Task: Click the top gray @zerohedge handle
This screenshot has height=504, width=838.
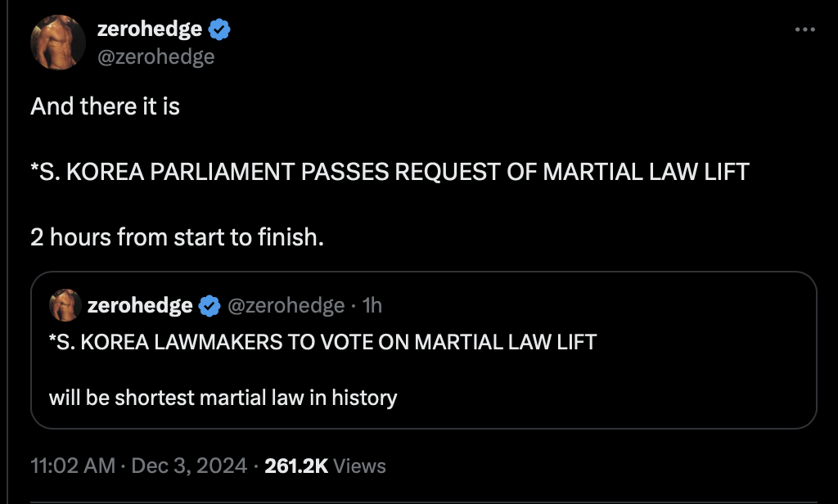Action: tap(155, 56)
